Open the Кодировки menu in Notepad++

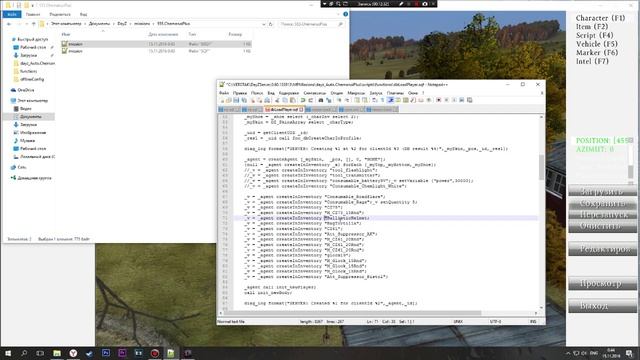coord(289,93)
